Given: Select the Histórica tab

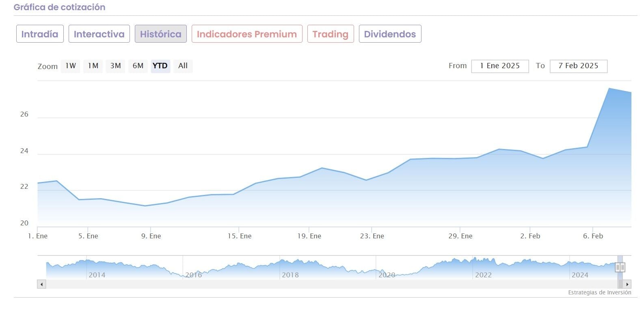Looking at the screenshot, I should (161, 34).
